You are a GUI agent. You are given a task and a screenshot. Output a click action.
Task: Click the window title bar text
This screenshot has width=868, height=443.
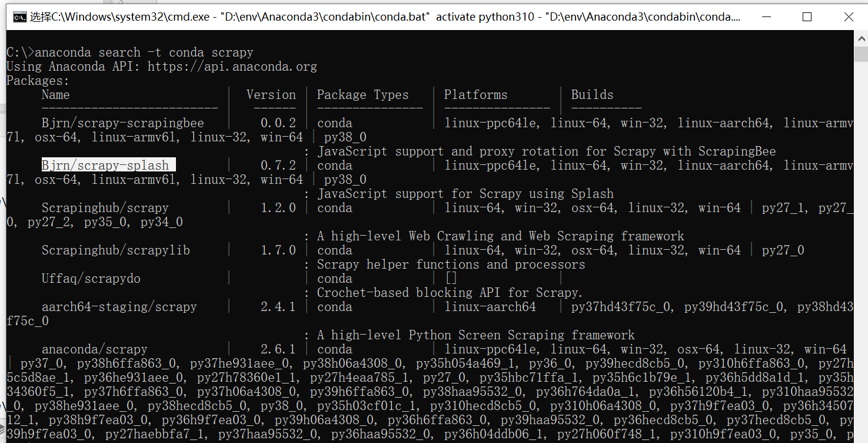(x=385, y=17)
